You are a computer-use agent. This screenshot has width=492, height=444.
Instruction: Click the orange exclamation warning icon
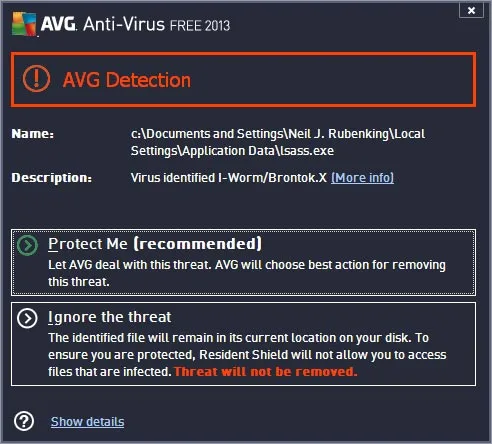pos(36,79)
